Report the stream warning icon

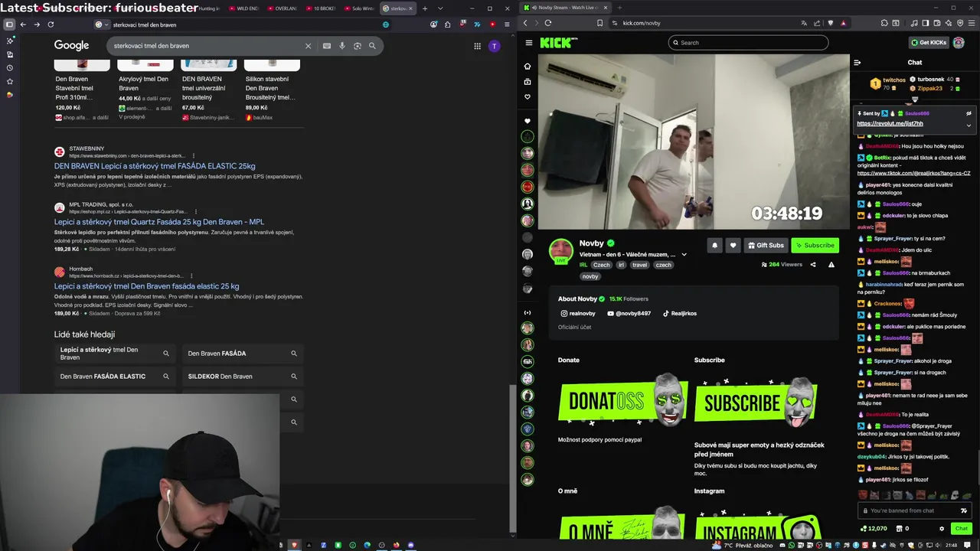(x=831, y=265)
